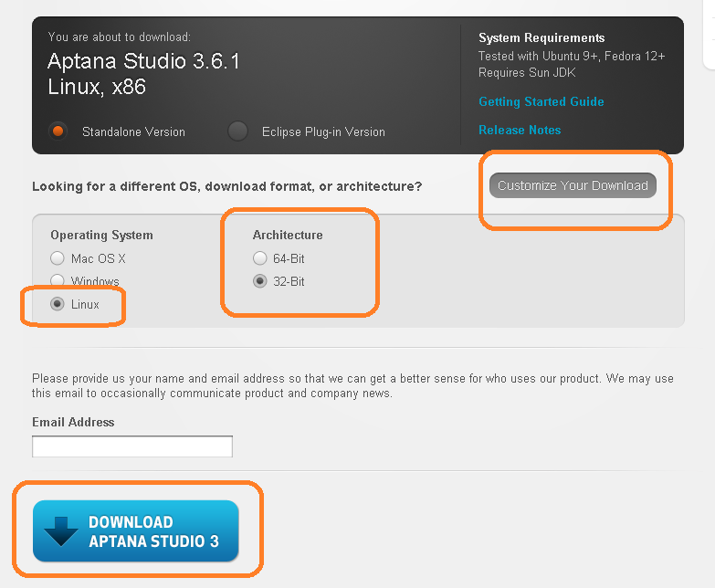Choose the Windows operating system radio

pos(58,280)
